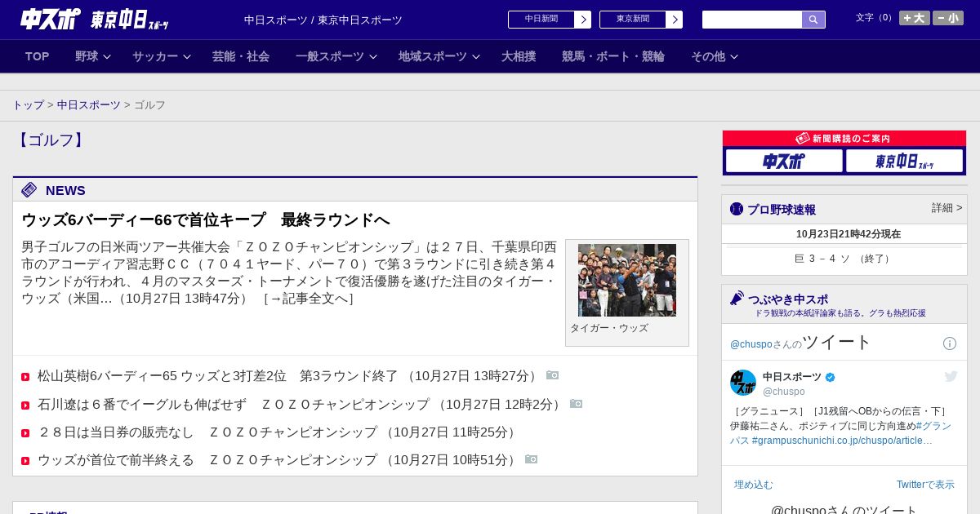Viewport: 980px width, 514px height.
Task: Decrease text size with the 小 button
Action: [948, 18]
